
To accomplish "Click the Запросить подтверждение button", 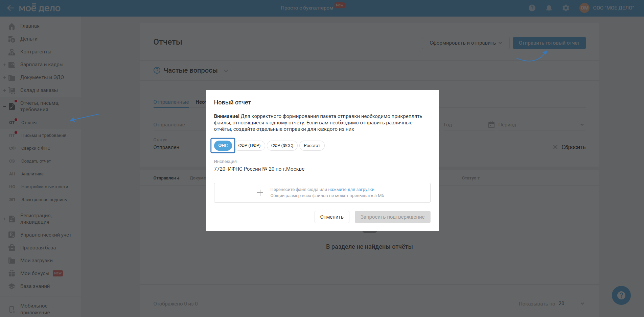I will tap(392, 217).
